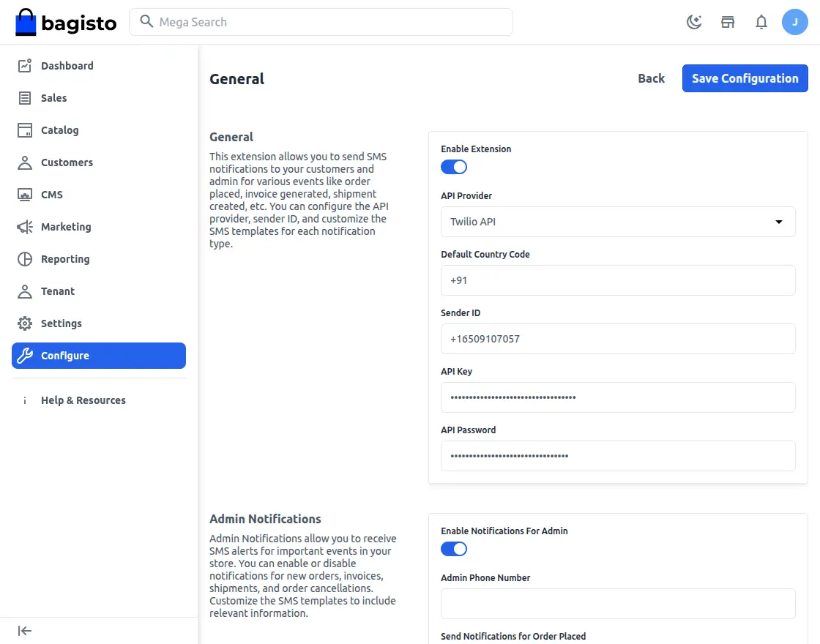Open the user avatar J menu
820x644 pixels.
pos(795,22)
